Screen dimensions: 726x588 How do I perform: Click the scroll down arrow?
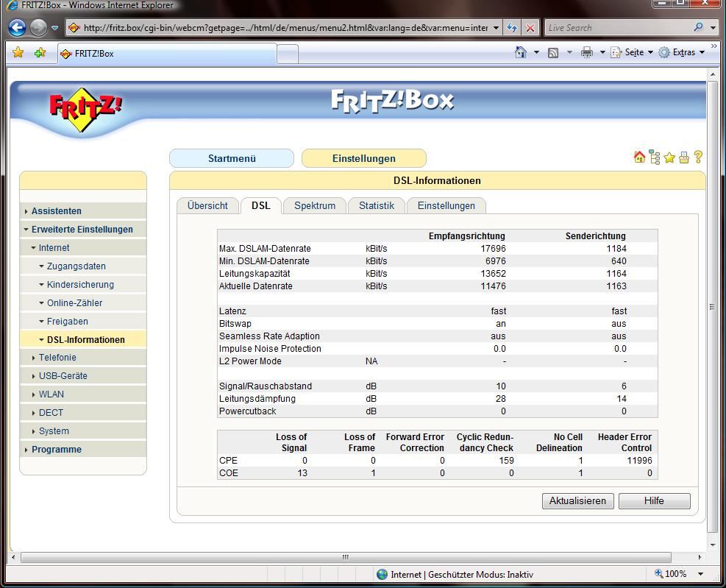point(712,545)
